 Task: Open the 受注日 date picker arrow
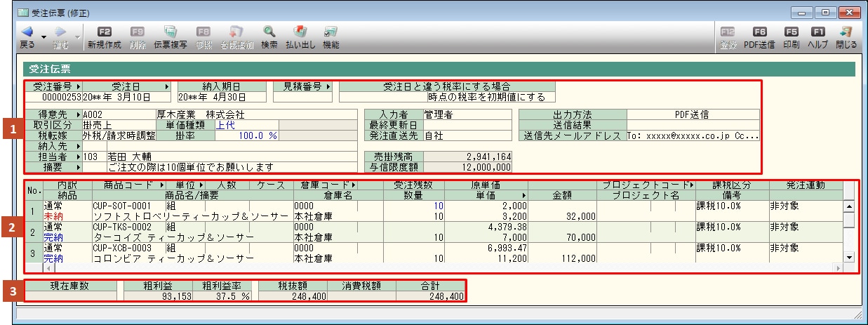point(167,87)
